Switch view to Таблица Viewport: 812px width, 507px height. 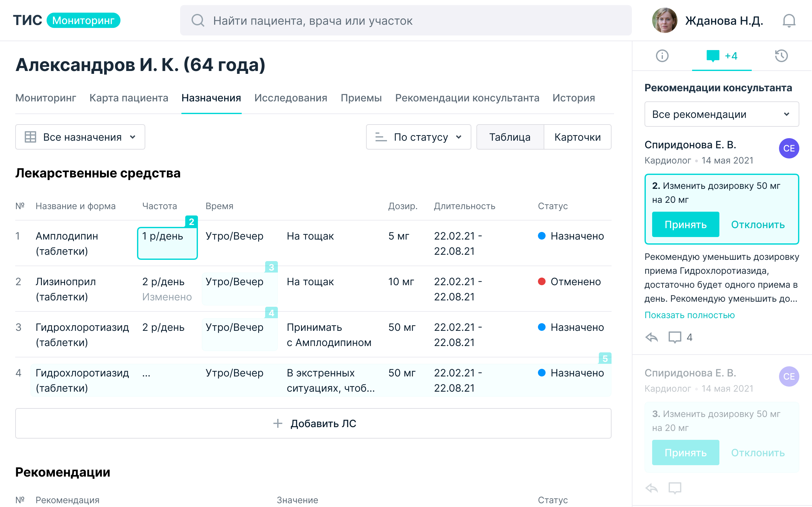point(510,137)
